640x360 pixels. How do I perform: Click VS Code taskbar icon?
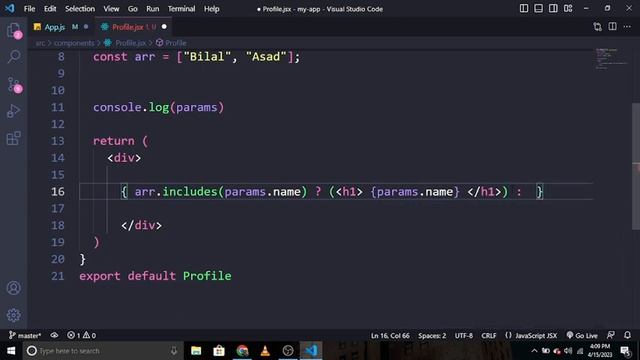pos(311,351)
